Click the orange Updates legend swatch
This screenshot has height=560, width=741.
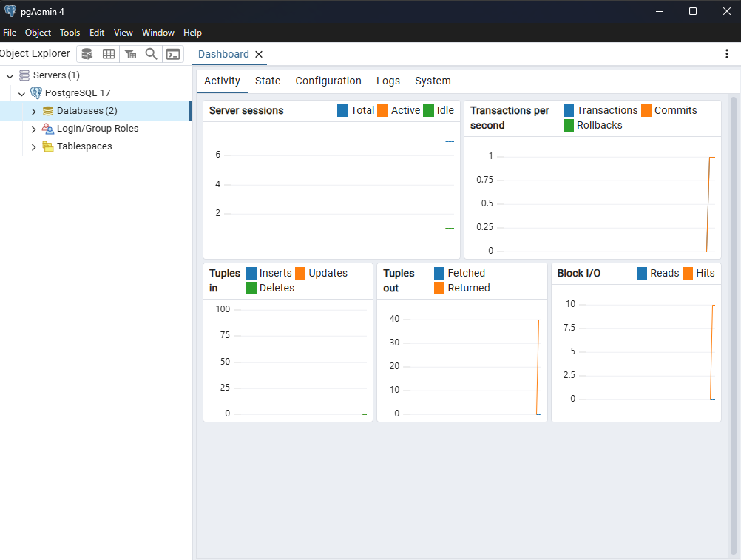point(300,274)
